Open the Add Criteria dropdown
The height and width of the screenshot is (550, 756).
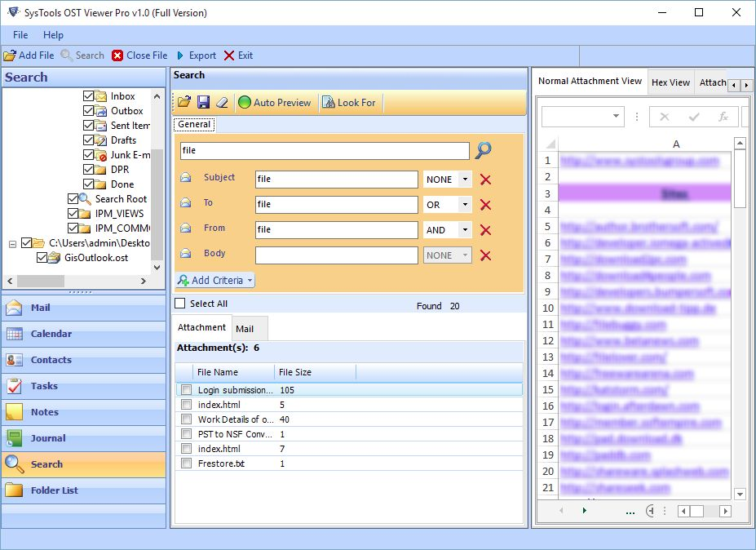(214, 280)
